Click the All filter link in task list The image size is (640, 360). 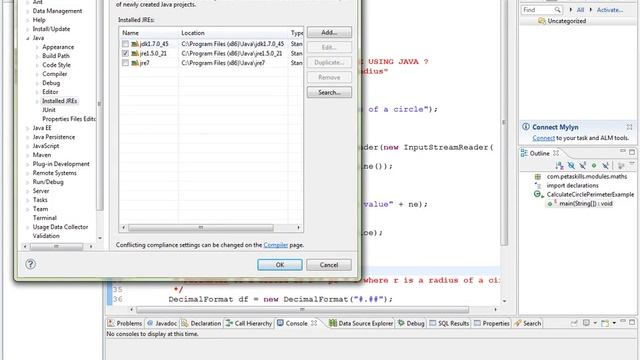point(580,9)
